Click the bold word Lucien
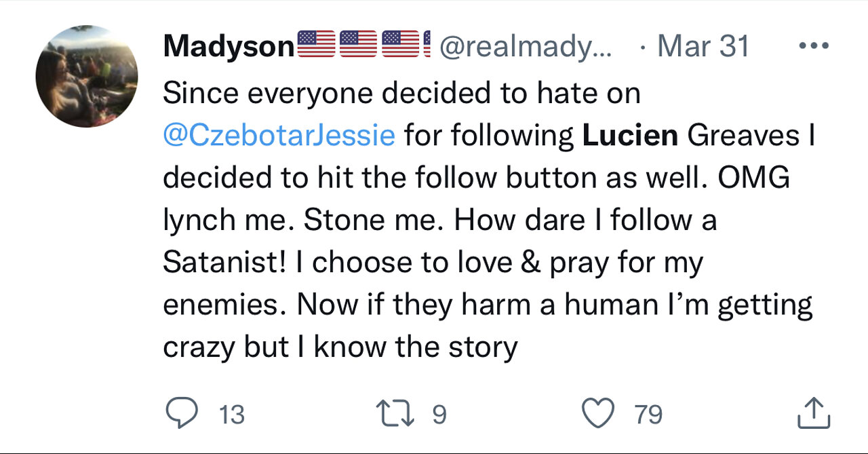This screenshot has height=454, width=868. pyautogui.click(x=630, y=135)
